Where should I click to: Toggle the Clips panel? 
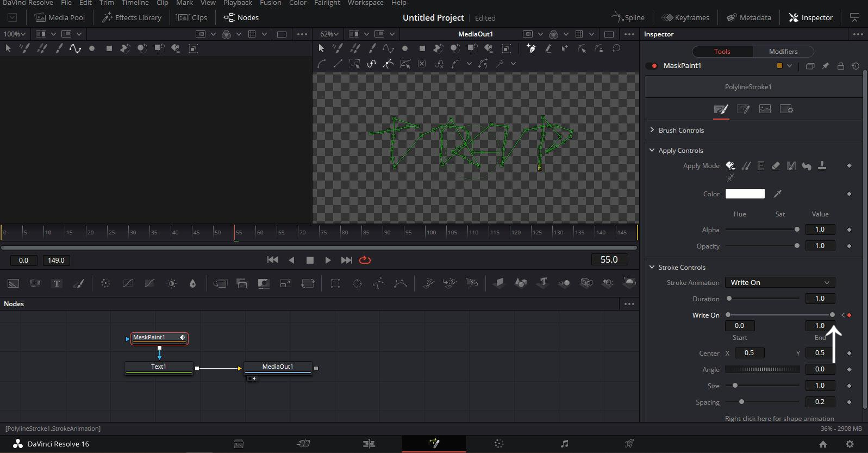192,17
